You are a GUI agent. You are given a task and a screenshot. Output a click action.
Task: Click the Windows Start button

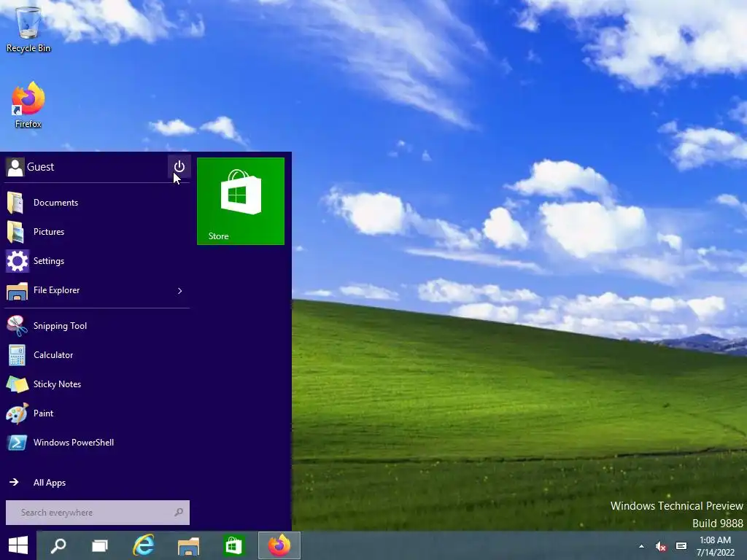tap(18, 545)
